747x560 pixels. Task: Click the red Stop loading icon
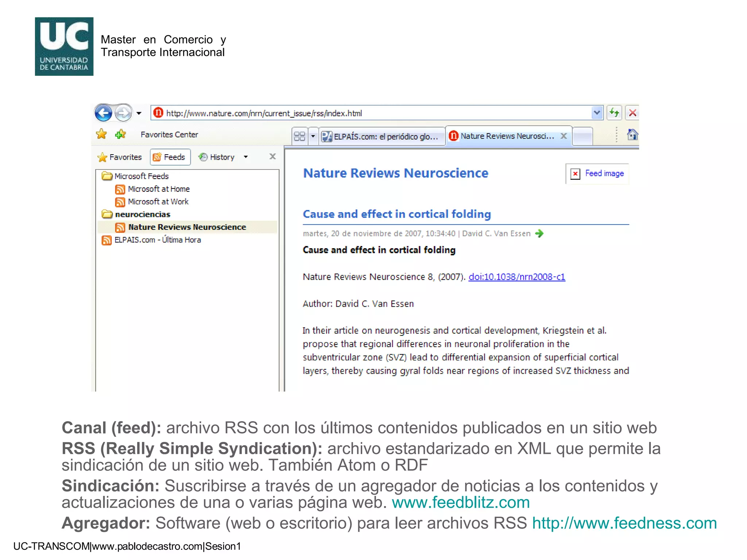point(632,113)
